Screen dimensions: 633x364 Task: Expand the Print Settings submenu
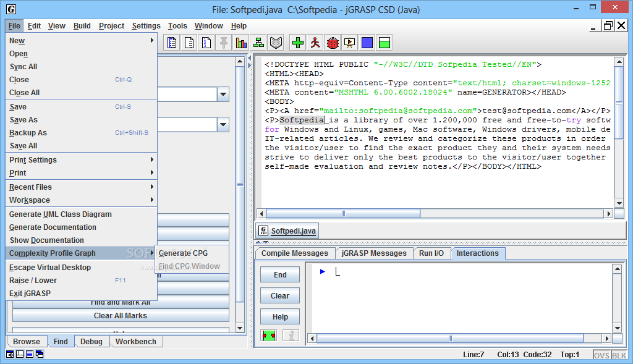(81, 160)
